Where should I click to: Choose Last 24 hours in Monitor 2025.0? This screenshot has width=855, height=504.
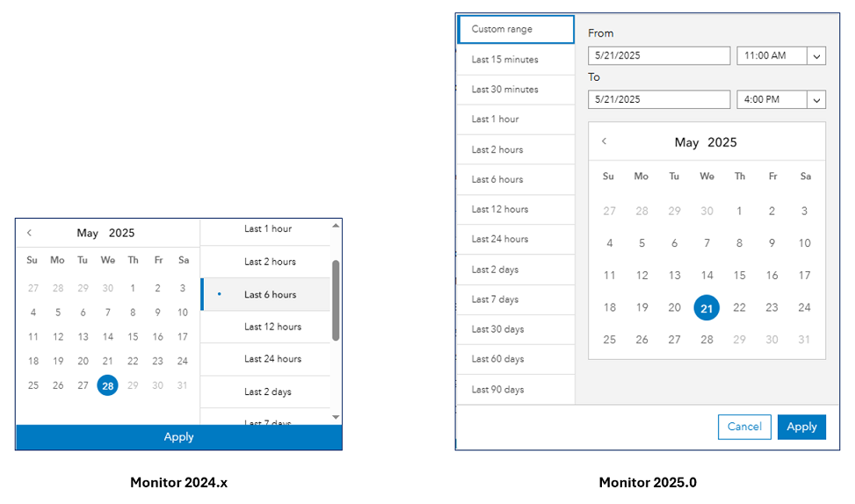516,239
